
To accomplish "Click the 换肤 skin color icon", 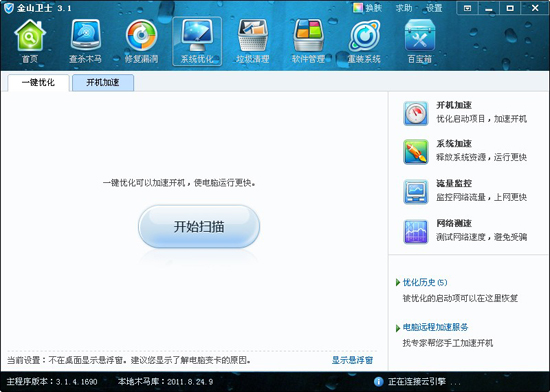I will coord(358,8).
